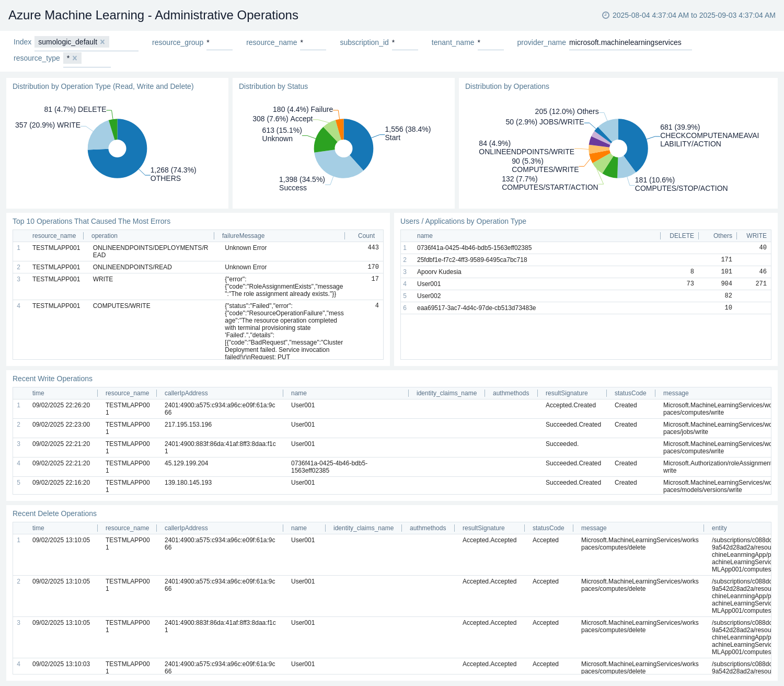Screen dimensions: 784x686
Task: Click caller IP address 139.180.145.193
Action: tap(188, 483)
